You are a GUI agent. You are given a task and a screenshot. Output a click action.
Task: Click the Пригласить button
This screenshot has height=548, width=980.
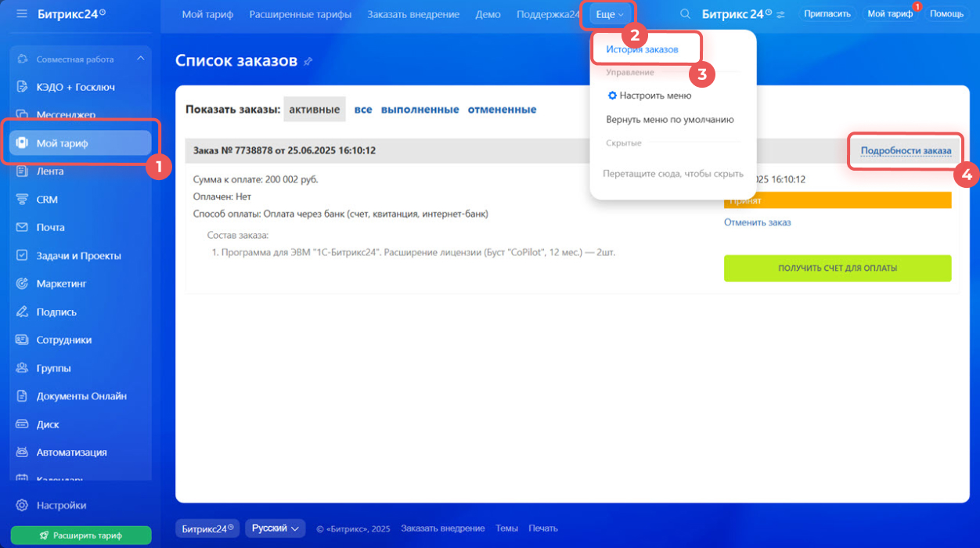click(x=827, y=14)
